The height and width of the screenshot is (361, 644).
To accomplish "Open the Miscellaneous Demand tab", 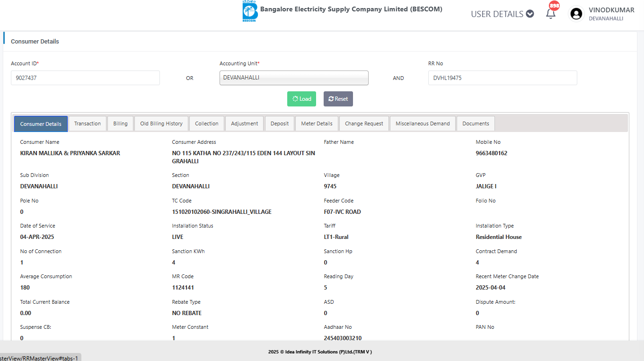I will click(x=423, y=123).
